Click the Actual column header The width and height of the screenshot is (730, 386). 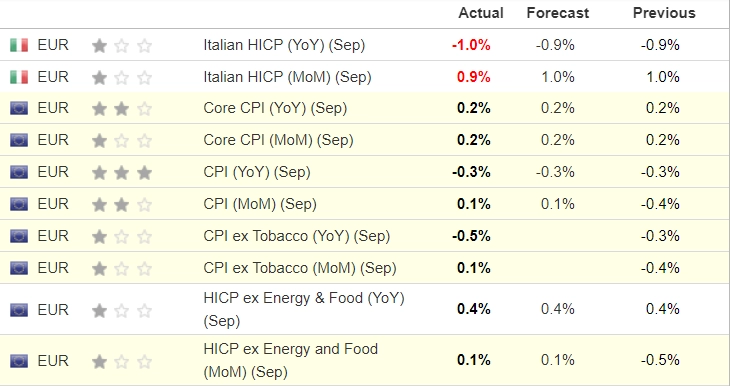pos(481,13)
